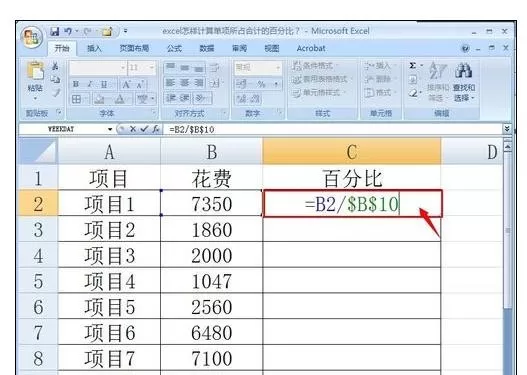
Task: Click Format as Table (套用表格格式) button
Action: click(322, 79)
